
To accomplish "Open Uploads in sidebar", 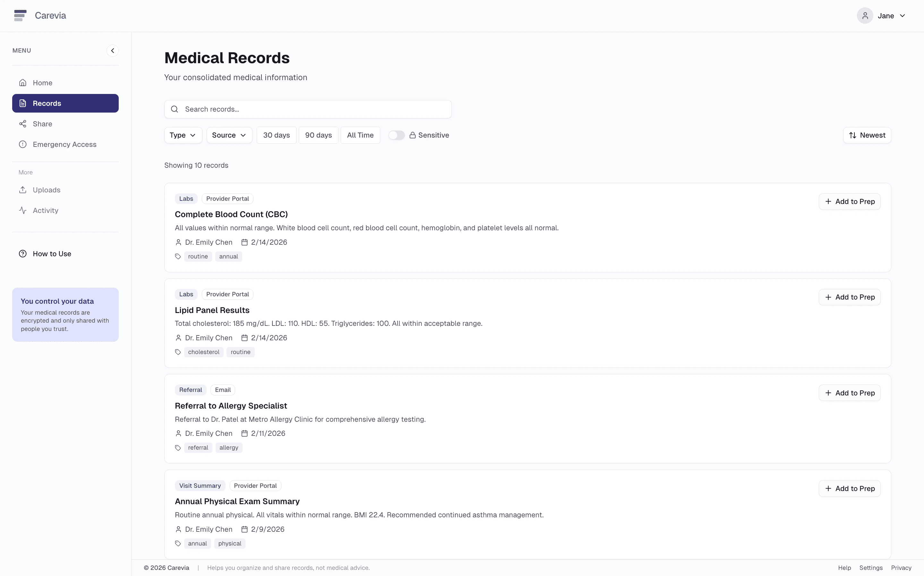I will tap(65, 190).
